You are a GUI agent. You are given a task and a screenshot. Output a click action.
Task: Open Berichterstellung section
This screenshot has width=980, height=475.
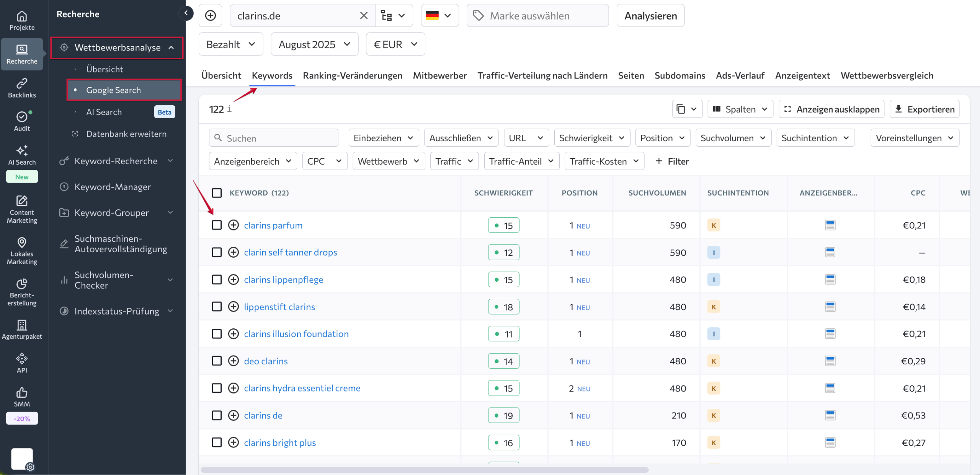22,292
